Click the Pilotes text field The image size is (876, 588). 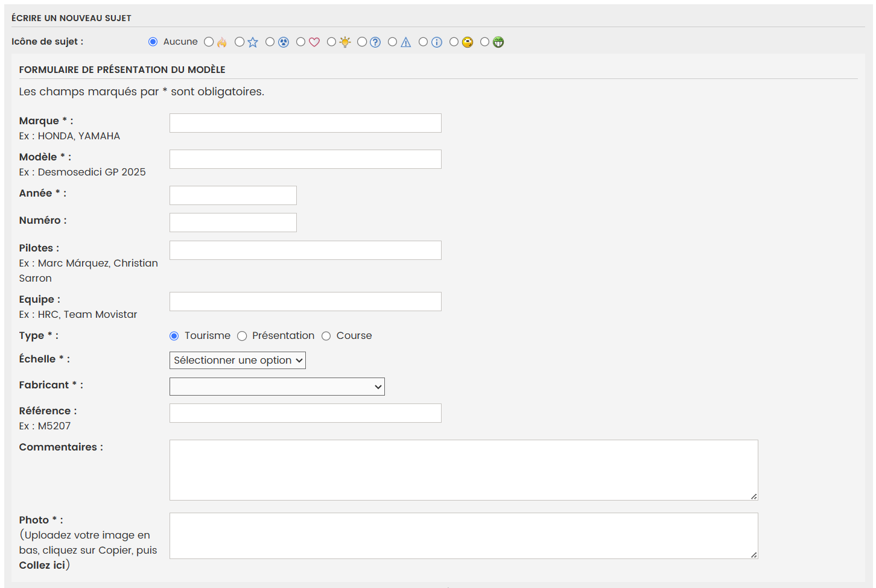305,250
